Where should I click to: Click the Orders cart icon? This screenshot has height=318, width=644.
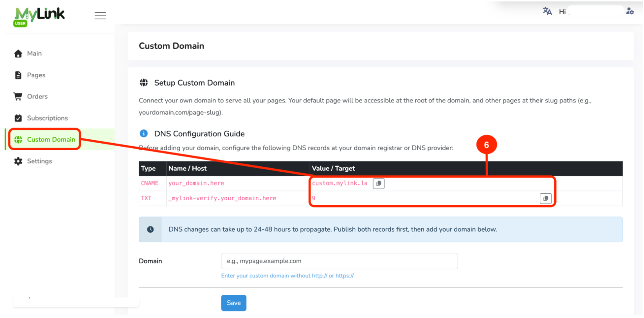click(x=18, y=96)
